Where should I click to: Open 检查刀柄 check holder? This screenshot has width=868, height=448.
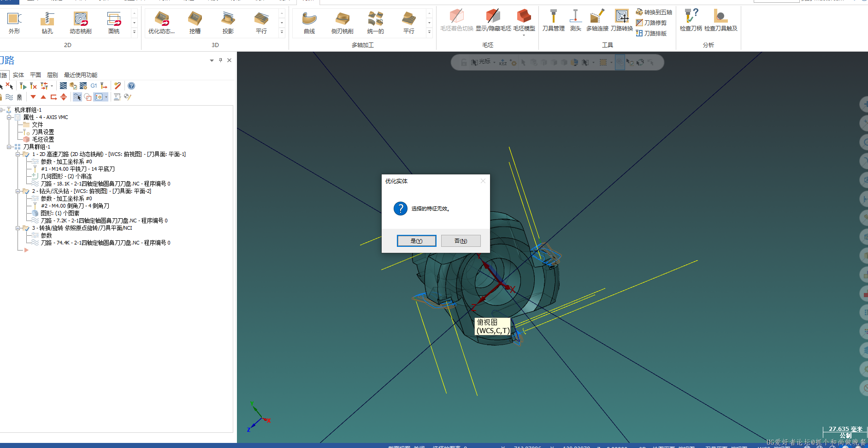point(691,20)
